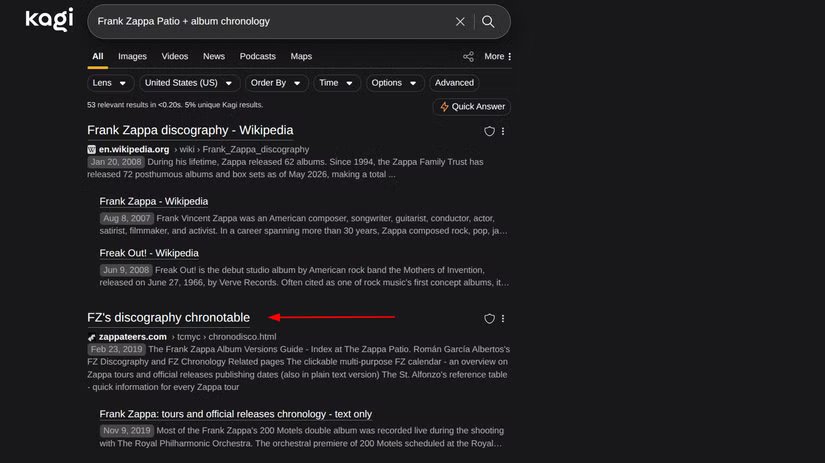
Task: Click shield icon for Wikipedia discography result
Action: pos(489,131)
